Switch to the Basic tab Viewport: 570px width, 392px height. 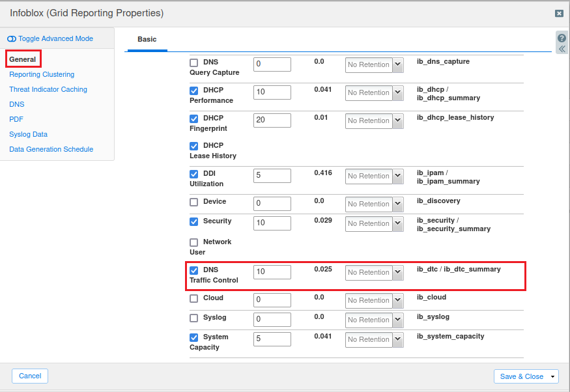pos(147,40)
